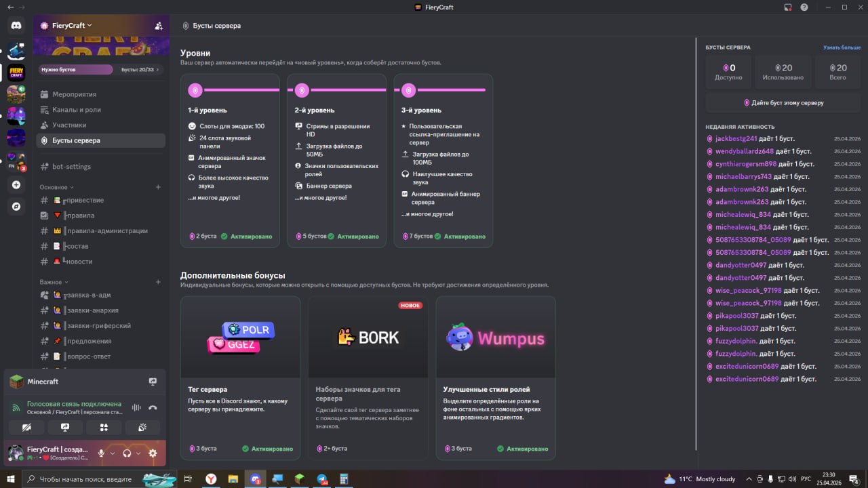Open Discord direct messages home icon
The width and height of the screenshot is (868, 488).
(x=16, y=26)
